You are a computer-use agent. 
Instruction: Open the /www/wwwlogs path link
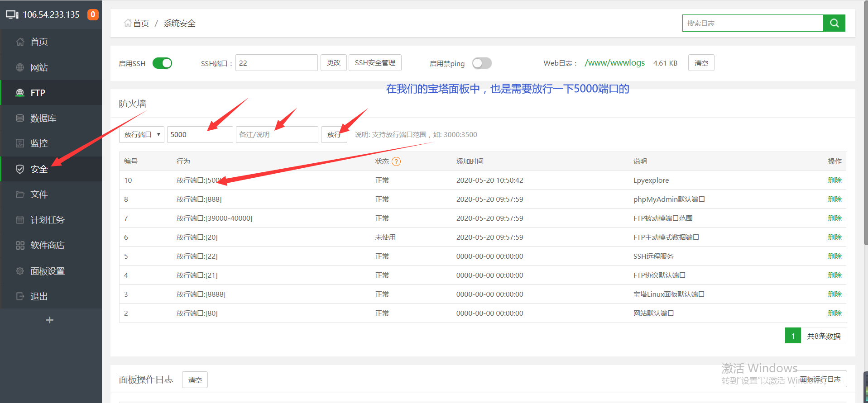coord(614,63)
